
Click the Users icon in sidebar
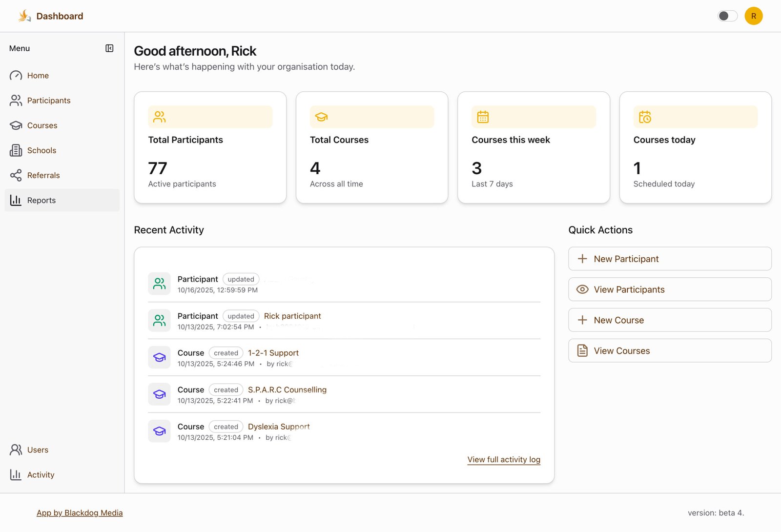coord(16,450)
